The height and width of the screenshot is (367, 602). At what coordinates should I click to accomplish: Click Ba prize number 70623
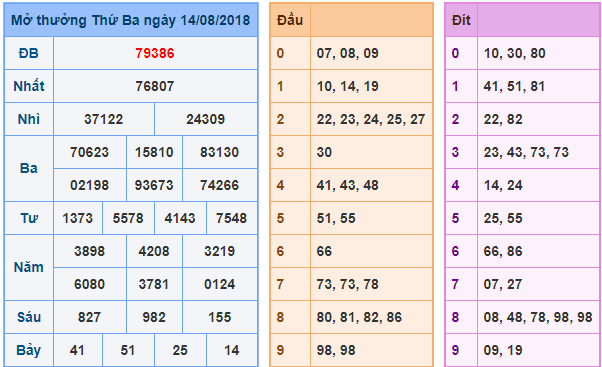pyautogui.click(x=89, y=152)
